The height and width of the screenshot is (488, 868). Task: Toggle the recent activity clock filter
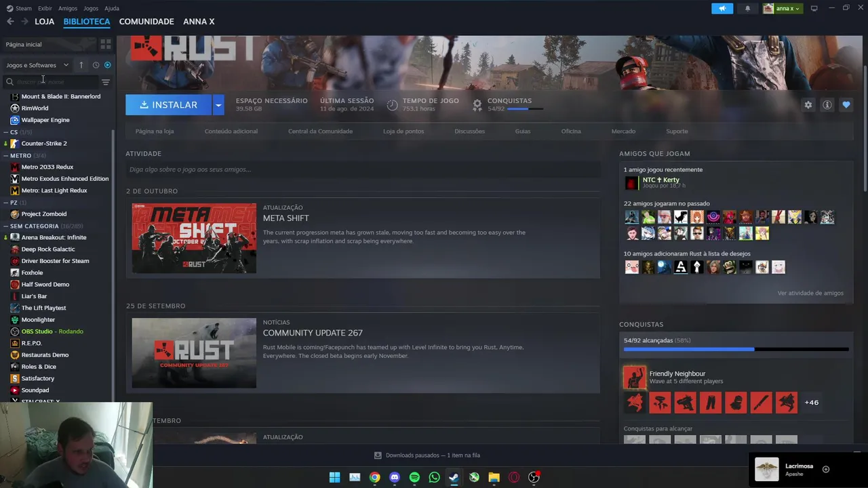click(96, 65)
